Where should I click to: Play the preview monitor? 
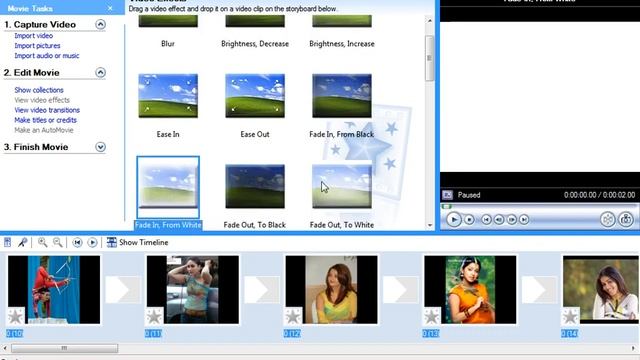(453, 220)
